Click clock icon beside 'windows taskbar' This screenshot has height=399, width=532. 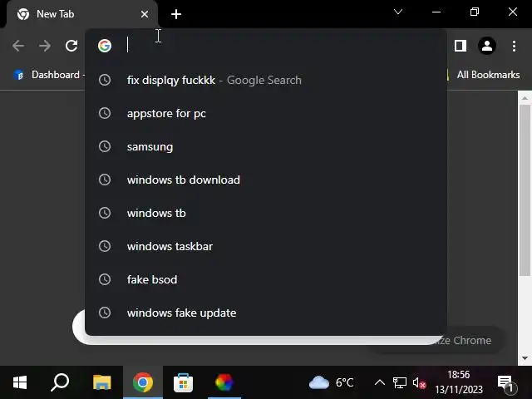[x=105, y=246]
